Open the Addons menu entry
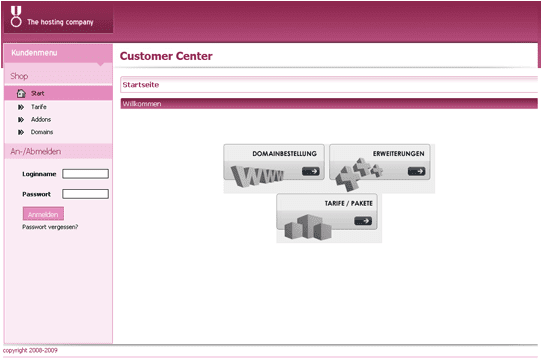The image size is (542, 361). 41,120
